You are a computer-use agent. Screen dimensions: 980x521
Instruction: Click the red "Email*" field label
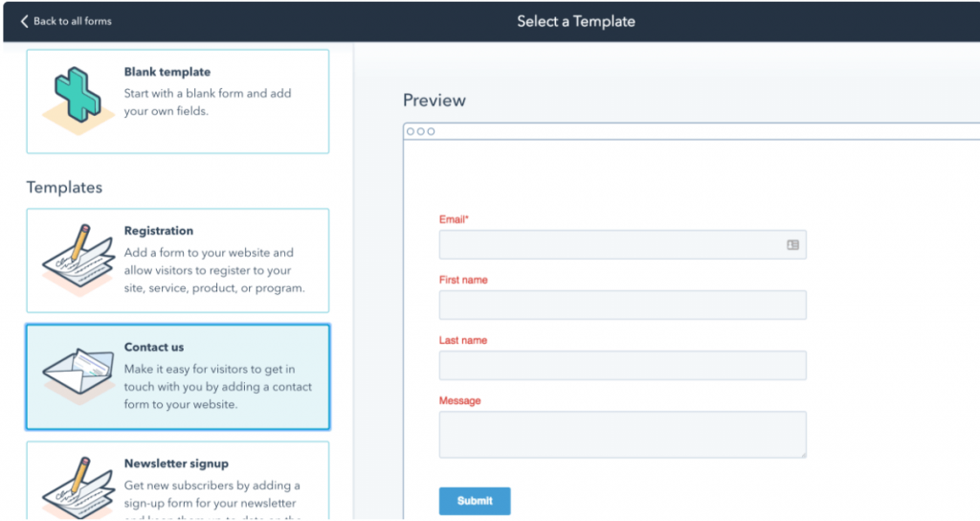454,219
